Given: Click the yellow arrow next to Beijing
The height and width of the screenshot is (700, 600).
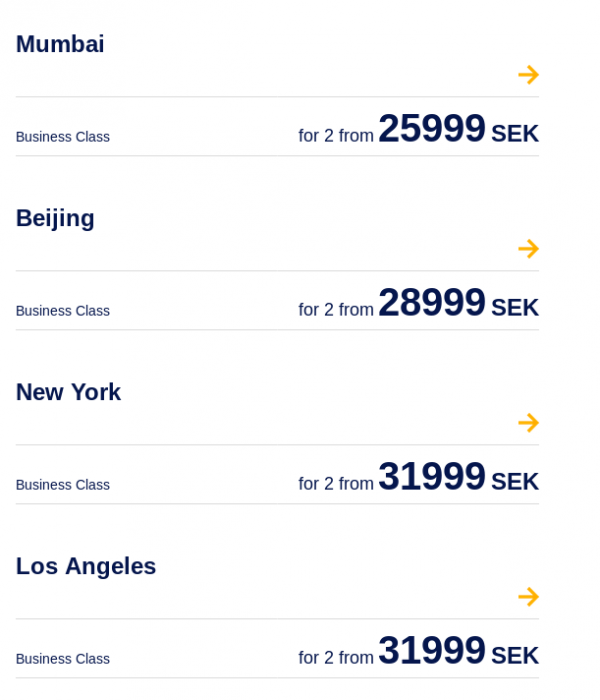Looking at the screenshot, I should (528, 249).
